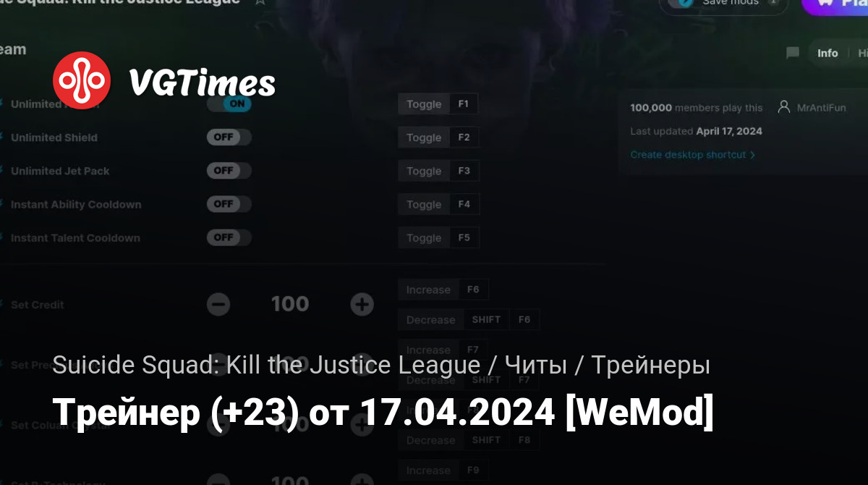Click the lightning icon beside Instant Ability Cooldown
Screen dimensions: 868x485
[x=2, y=204]
